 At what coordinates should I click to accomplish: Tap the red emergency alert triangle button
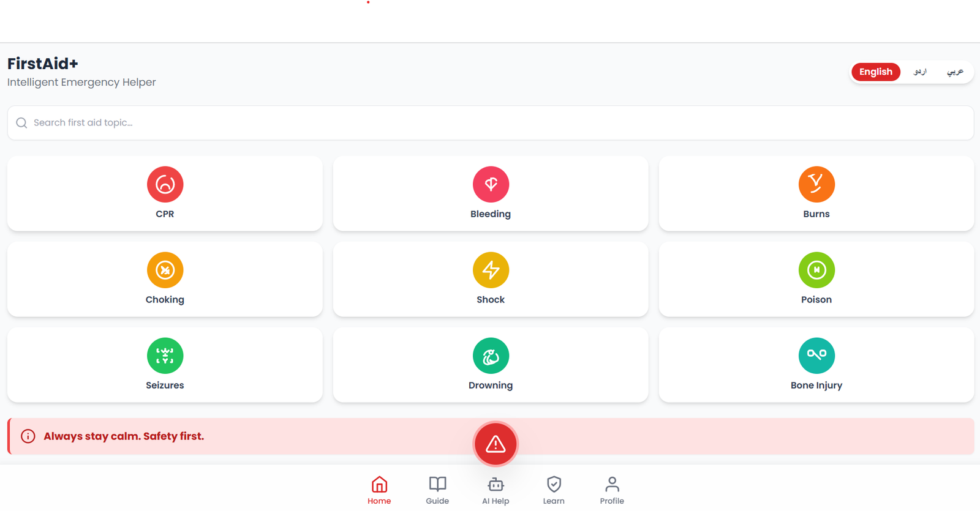pos(496,444)
